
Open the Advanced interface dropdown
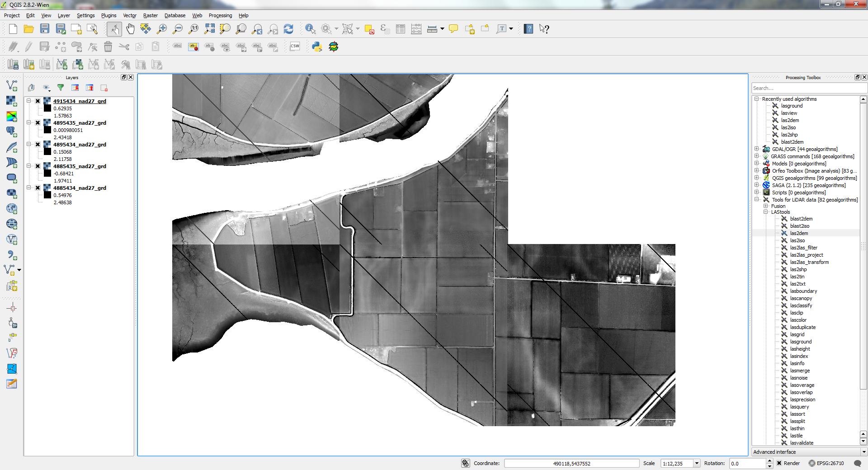pos(809,452)
